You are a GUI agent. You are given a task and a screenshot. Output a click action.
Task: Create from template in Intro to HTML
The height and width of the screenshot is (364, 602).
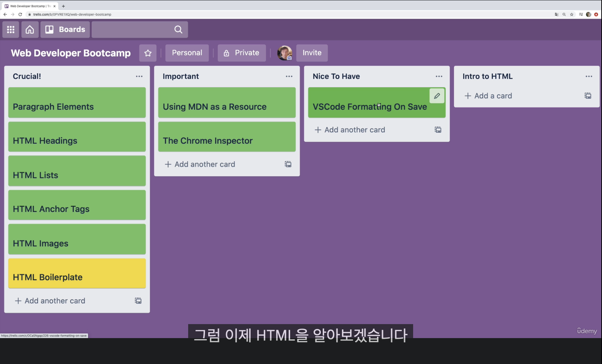click(x=588, y=96)
